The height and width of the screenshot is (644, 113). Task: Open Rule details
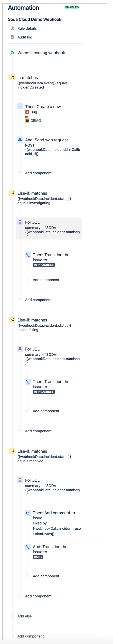click(27, 29)
